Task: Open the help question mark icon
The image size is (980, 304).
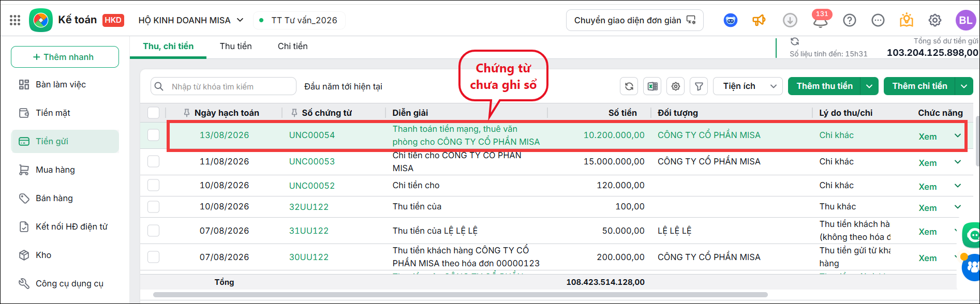Action: tap(849, 20)
